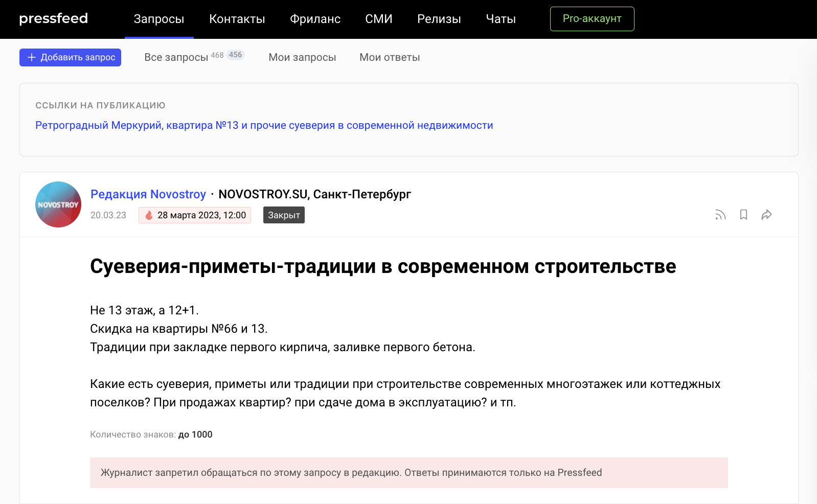
Task: Click NOVOSTROY.SU, Санкт-Петербург text
Action: tap(314, 194)
